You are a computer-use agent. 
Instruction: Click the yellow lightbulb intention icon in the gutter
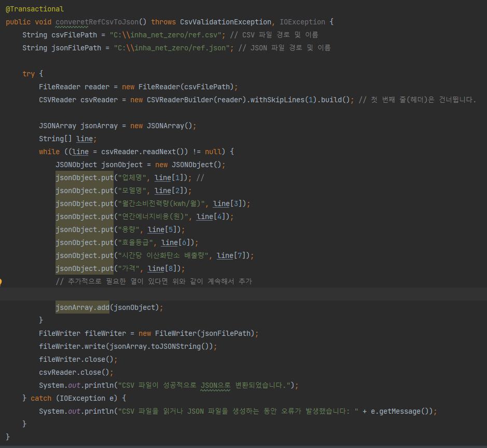click(1, 282)
